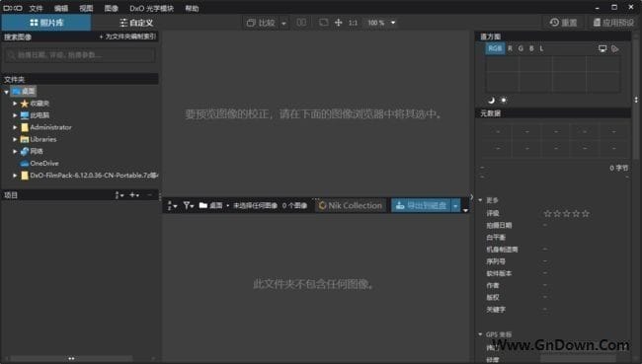642x364 pixels.
Task: Toggle highlight clipping sun icon
Action: [504, 101]
